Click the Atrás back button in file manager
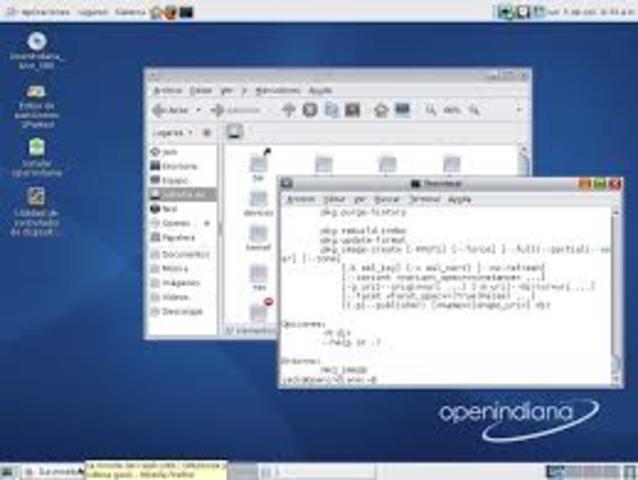638x480 pixels. tap(171, 110)
